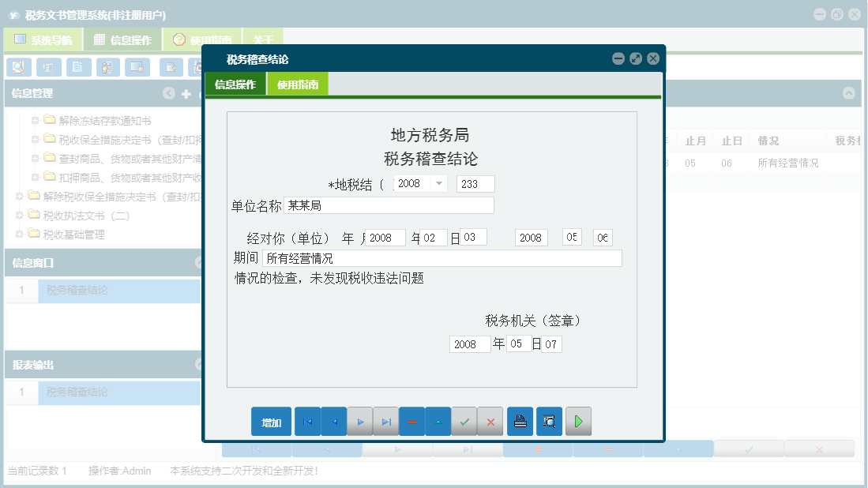Viewport: 868px width, 488px height.
Task: Jump to first record with navigation icon
Action: pyautogui.click(x=307, y=421)
